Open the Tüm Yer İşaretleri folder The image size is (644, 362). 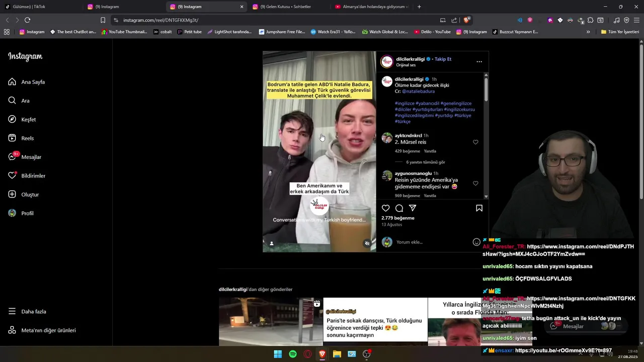[620, 32]
